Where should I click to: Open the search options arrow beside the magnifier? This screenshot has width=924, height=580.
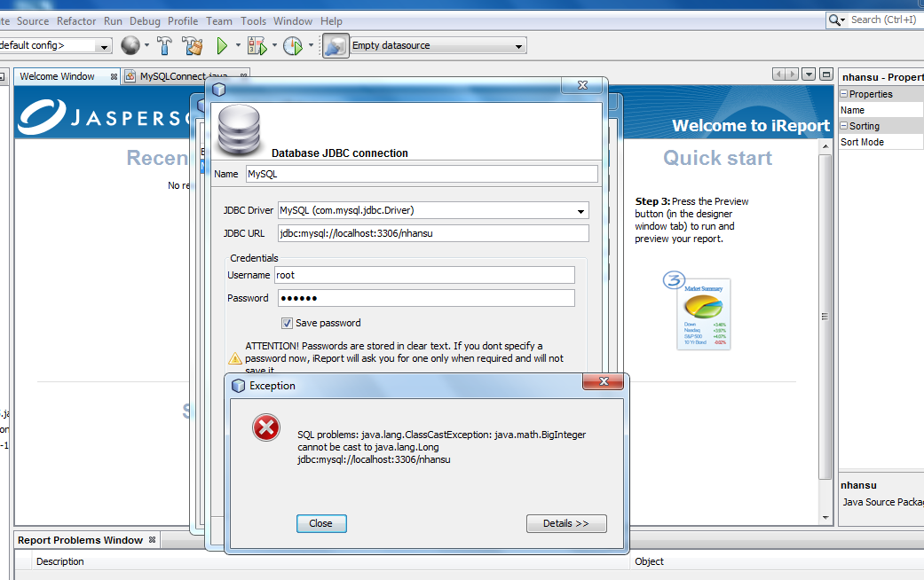click(843, 20)
